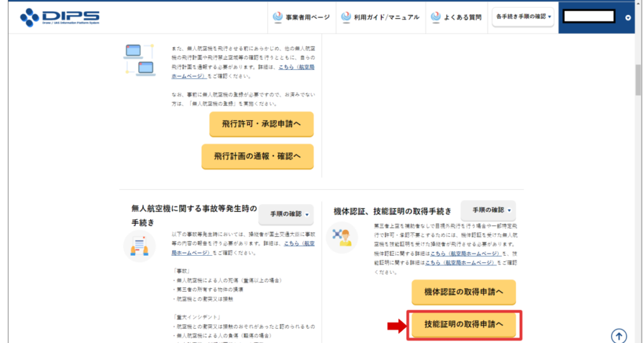Click the networked computers icon
This screenshot has width=644, height=343.
point(140,60)
